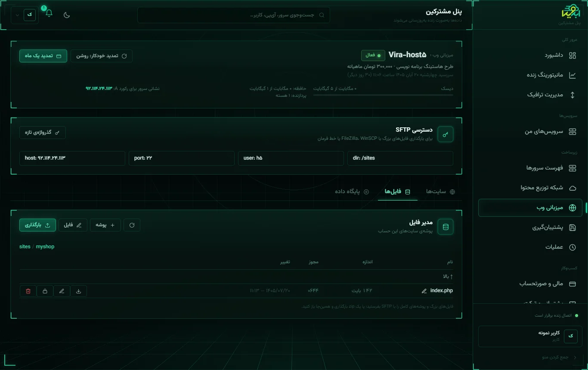
Task: Click the traffic arrows icon
Action: click(x=573, y=95)
